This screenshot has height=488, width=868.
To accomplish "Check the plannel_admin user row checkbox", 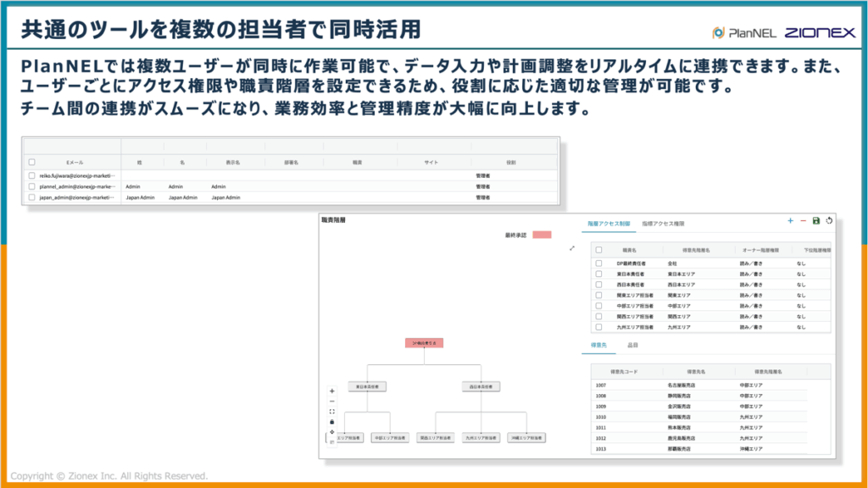I will point(31,186).
